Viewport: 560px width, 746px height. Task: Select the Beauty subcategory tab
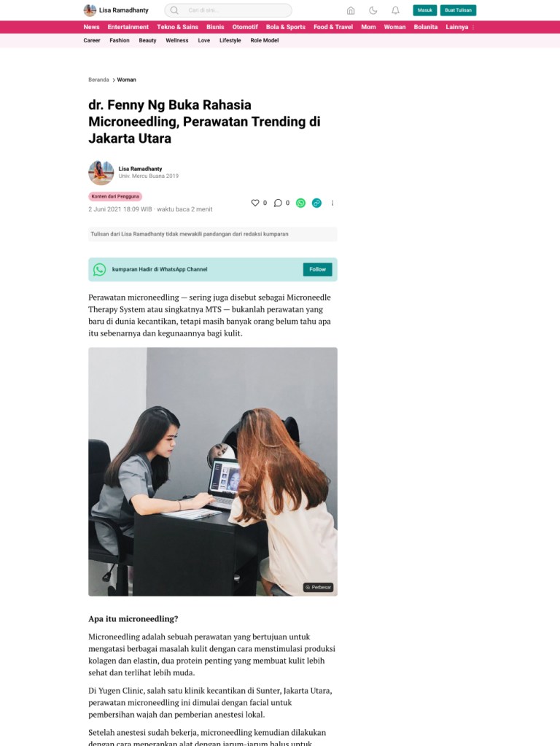pos(147,40)
